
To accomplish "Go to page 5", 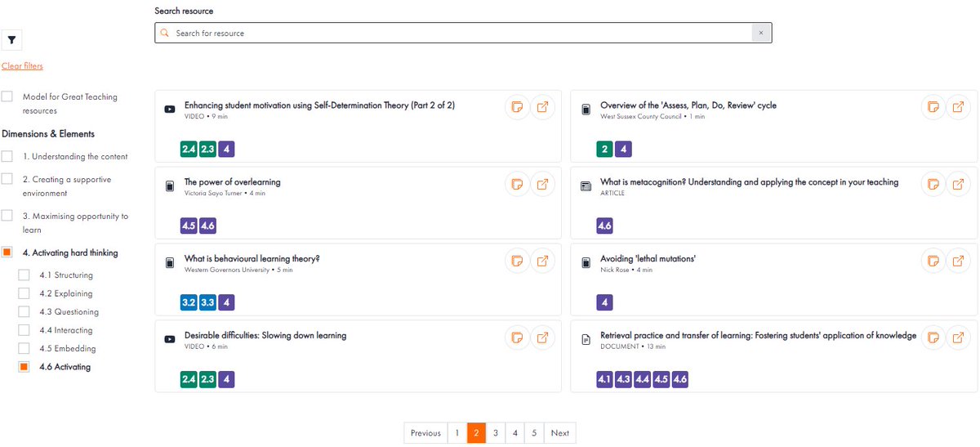I will (534, 433).
